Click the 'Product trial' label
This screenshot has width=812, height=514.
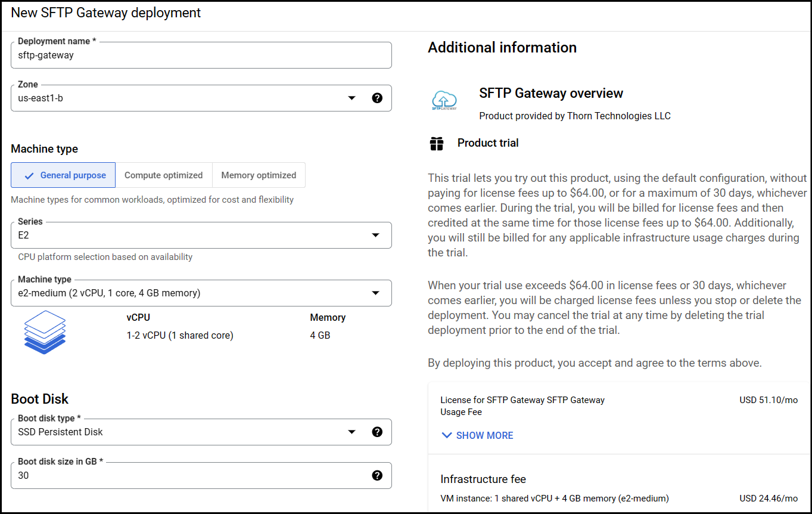pos(488,143)
